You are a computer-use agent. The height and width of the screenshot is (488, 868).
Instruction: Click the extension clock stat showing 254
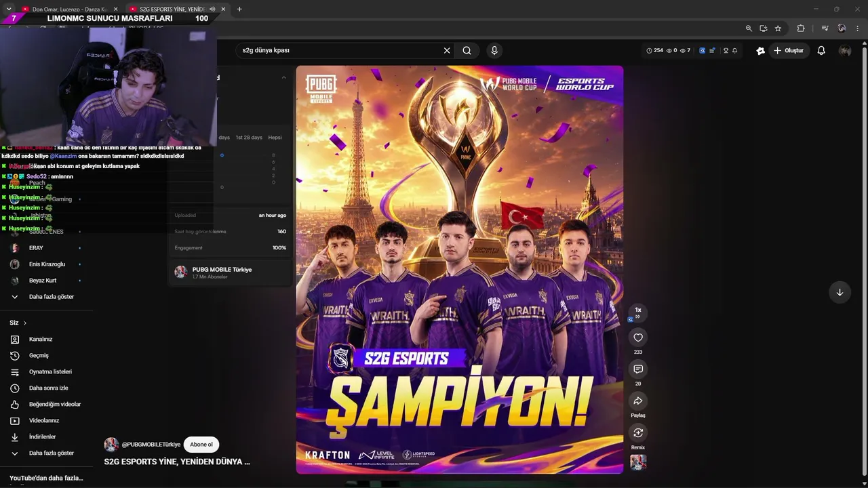coord(654,50)
